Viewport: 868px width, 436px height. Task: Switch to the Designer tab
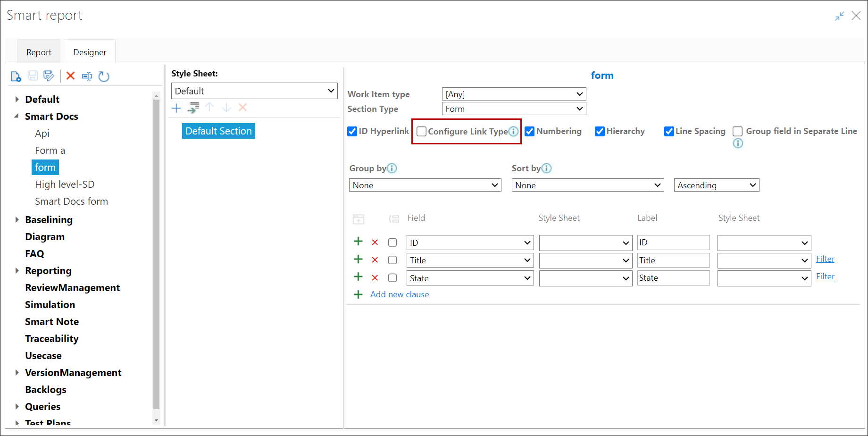coord(90,52)
